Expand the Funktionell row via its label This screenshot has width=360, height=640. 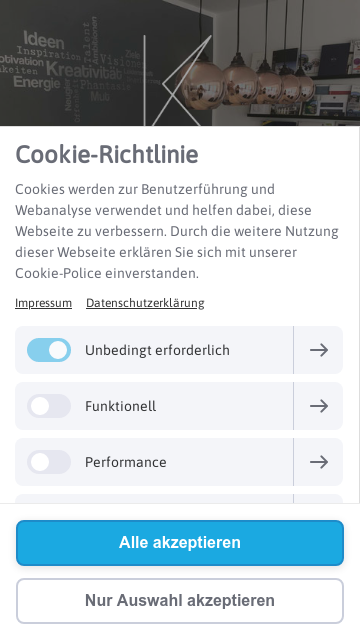(120, 406)
